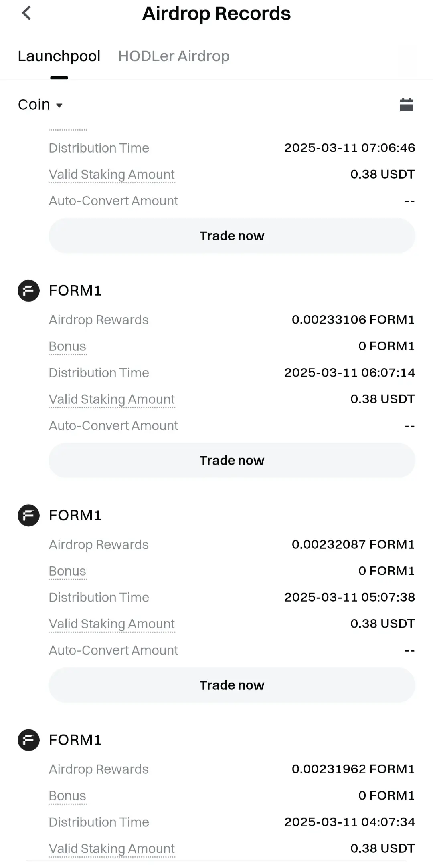Open the calendar date filter icon
Image resolution: width=433 pixels, height=868 pixels.
[406, 105]
